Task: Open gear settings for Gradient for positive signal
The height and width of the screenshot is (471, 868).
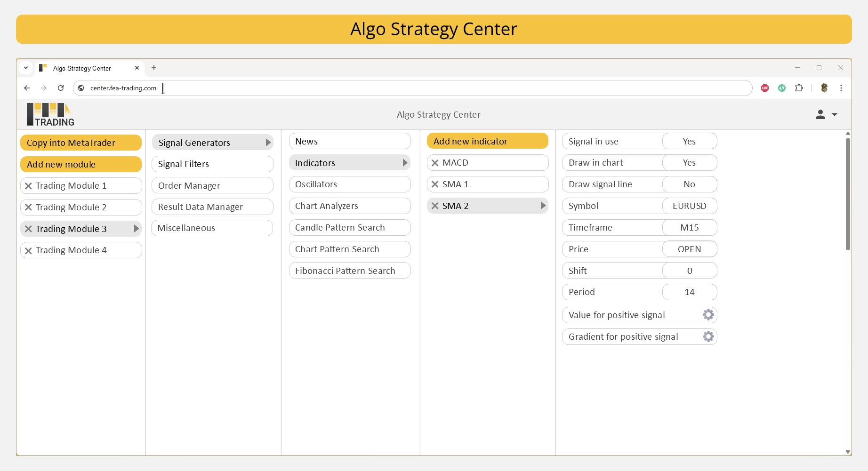Action: [708, 336]
